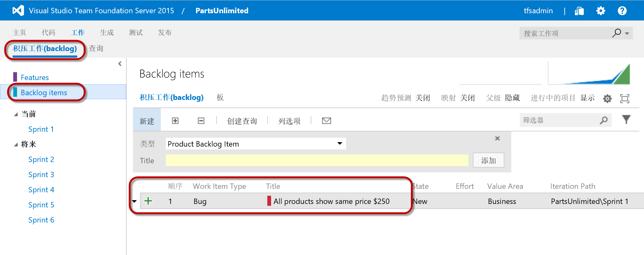Sort by the Effort column header

(x=465, y=186)
